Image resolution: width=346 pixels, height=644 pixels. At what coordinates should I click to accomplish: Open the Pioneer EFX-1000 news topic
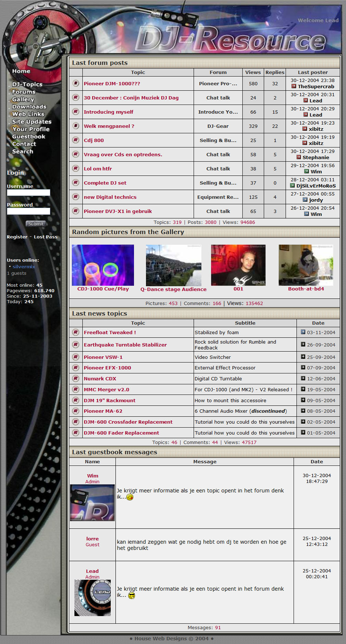(107, 368)
